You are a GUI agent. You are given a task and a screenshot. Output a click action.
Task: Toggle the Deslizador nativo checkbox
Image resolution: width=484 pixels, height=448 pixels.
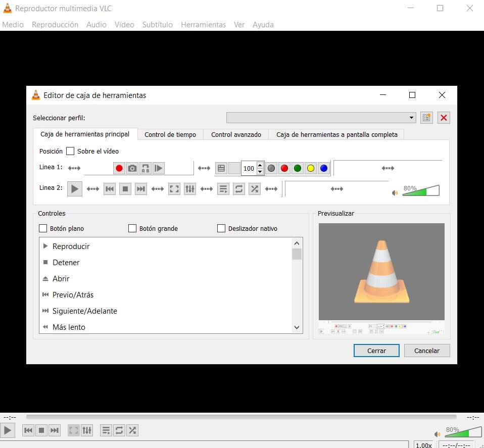(221, 228)
